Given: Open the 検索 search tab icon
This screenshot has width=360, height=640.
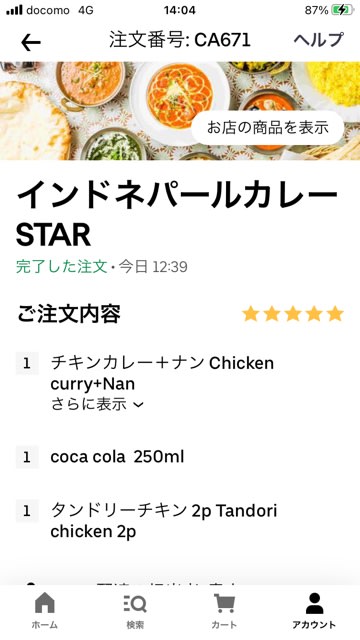Looking at the screenshot, I should point(135,603).
